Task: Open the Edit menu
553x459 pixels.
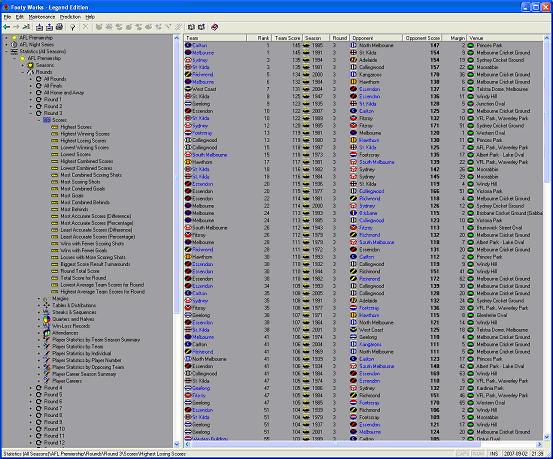Action: 19,17
